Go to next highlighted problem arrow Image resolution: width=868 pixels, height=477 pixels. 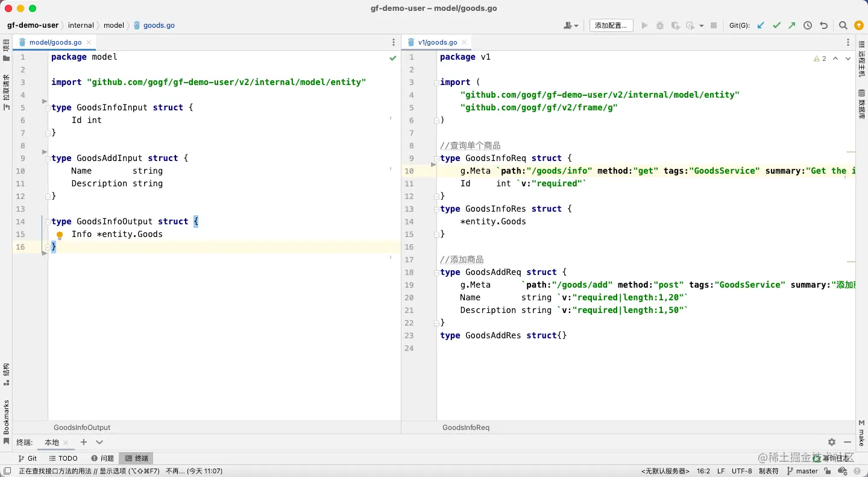pyautogui.click(x=848, y=58)
